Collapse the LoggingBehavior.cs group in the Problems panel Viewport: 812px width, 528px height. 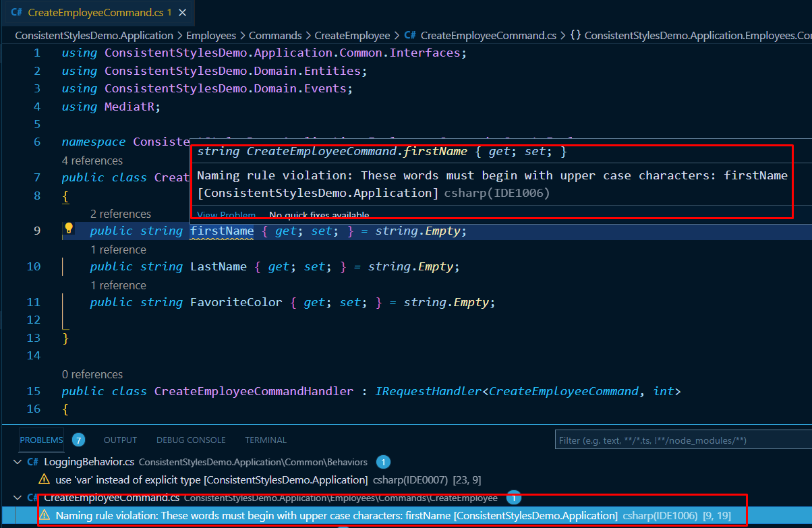pyautogui.click(x=17, y=462)
